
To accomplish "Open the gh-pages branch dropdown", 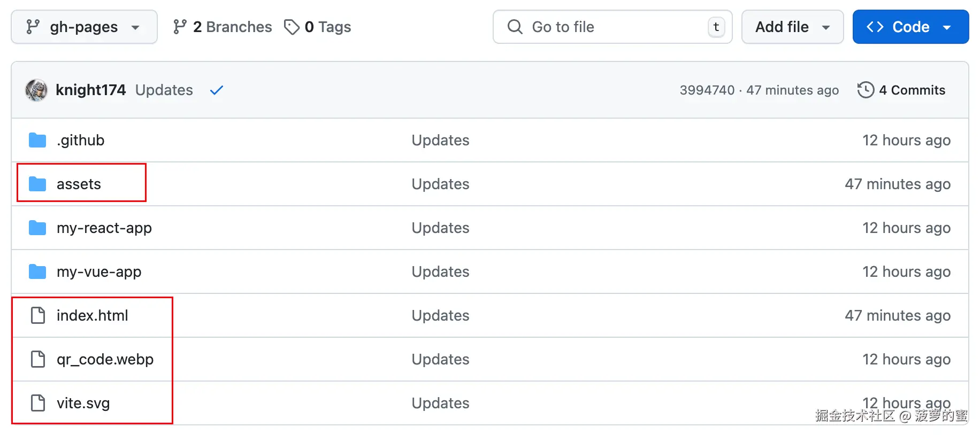I will click(84, 27).
